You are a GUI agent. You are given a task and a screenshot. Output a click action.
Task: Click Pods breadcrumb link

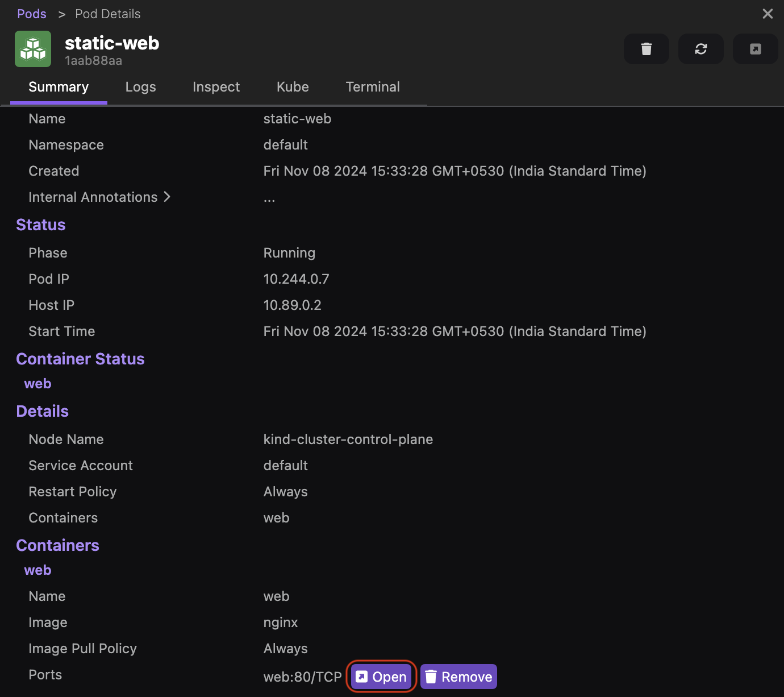pyautogui.click(x=32, y=14)
